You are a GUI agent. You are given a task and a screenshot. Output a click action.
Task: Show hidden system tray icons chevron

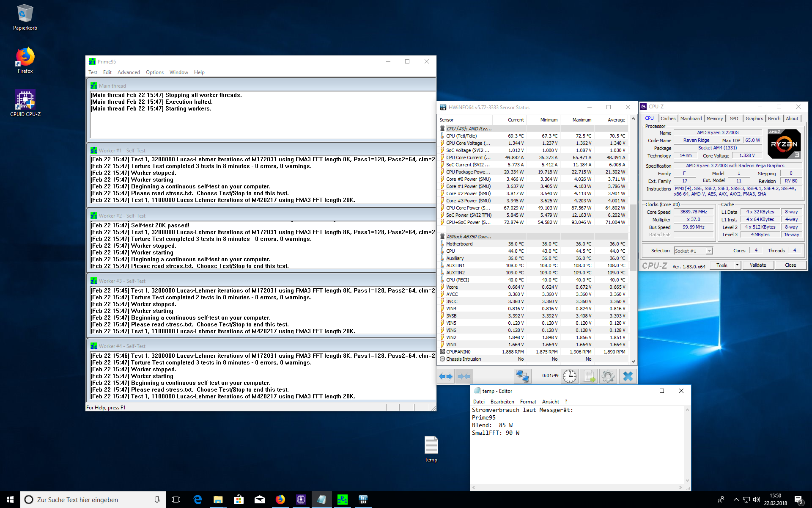pyautogui.click(x=736, y=500)
